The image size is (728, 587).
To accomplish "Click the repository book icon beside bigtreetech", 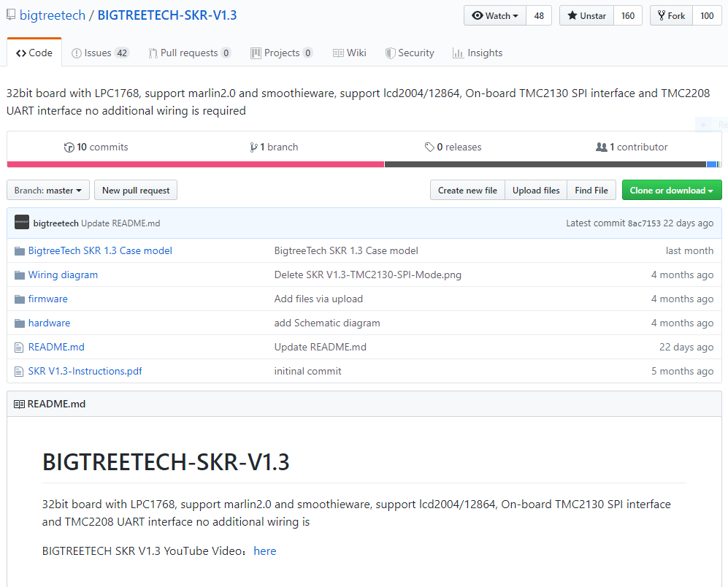I will [x=11, y=15].
